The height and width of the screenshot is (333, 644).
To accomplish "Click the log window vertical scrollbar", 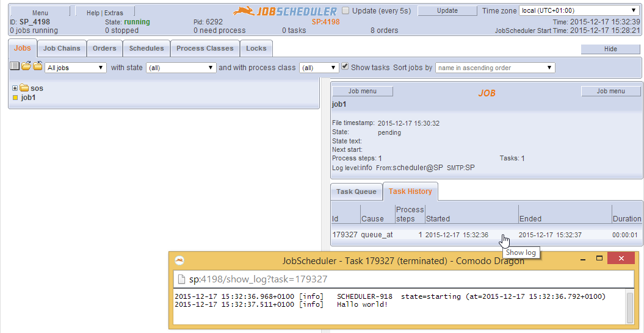I will point(629,307).
